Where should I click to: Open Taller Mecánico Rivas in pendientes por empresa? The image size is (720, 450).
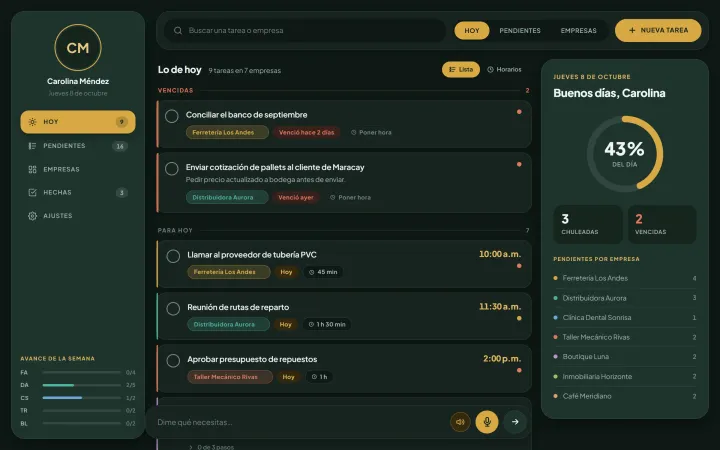pos(624,337)
